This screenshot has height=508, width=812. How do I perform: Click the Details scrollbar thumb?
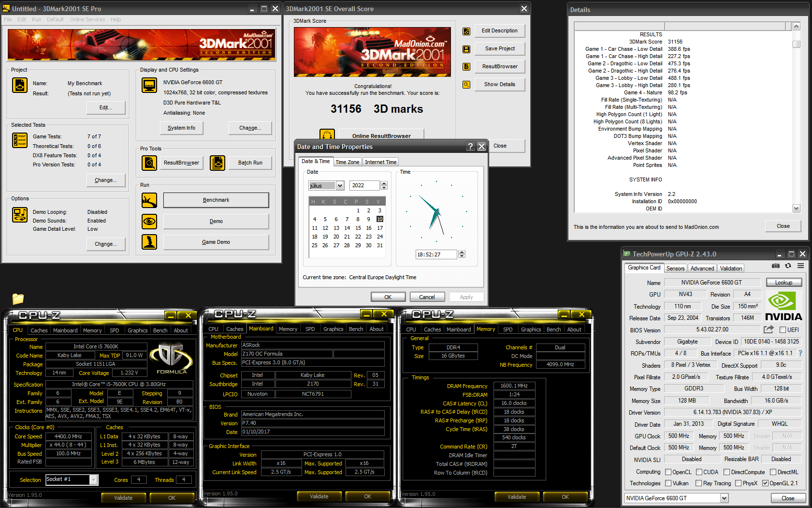pyautogui.click(x=797, y=45)
